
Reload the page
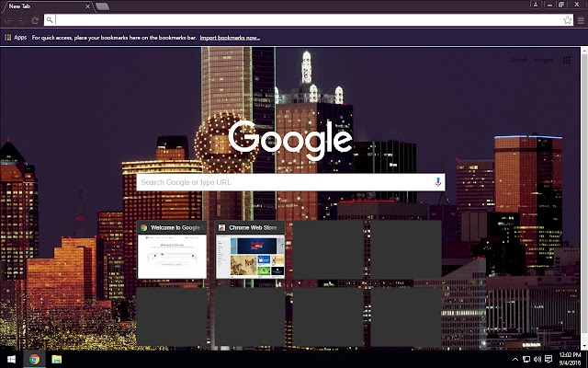click(x=35, y=20)
